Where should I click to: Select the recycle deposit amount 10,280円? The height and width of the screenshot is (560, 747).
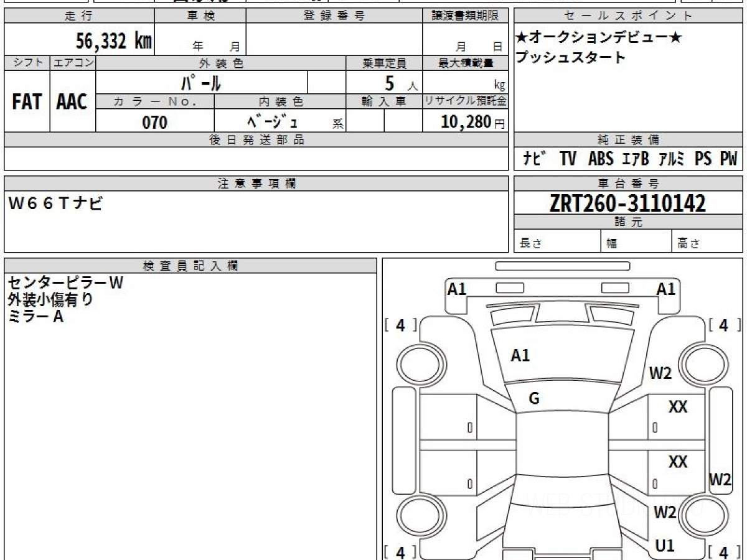pos(472,121)
